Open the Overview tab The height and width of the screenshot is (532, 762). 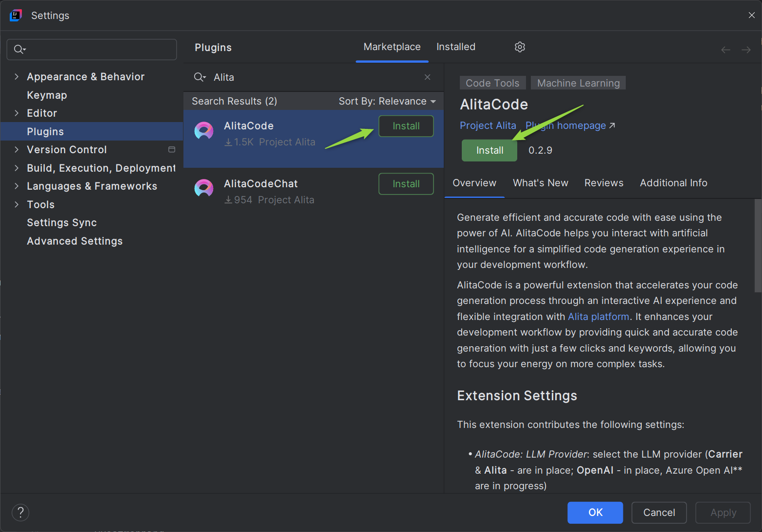coord(474,183)
